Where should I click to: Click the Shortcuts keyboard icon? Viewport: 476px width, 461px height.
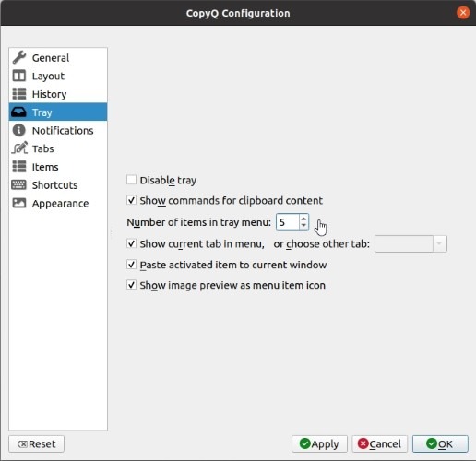pos(18,184)
